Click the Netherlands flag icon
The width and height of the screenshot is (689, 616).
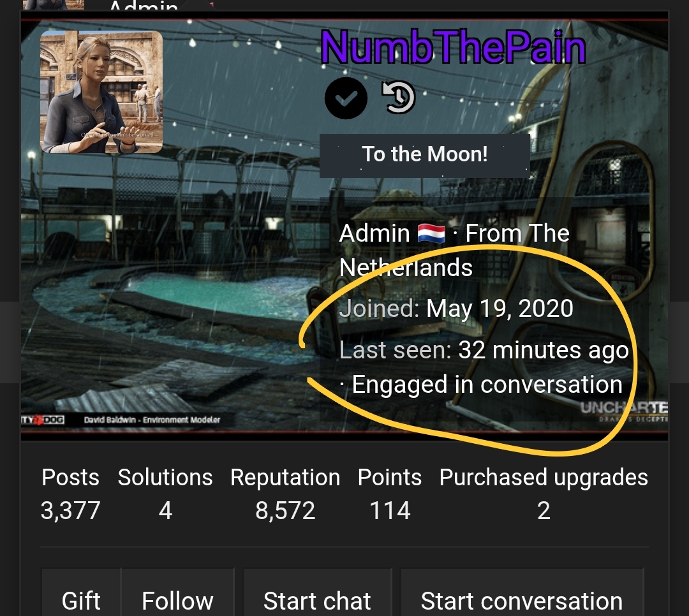tap(431, 233)
